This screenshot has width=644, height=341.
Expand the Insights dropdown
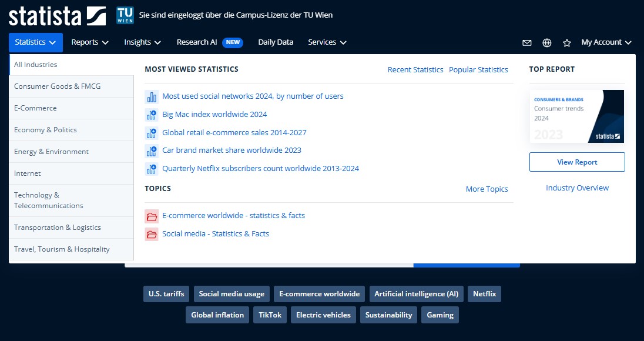pos(143,42)
